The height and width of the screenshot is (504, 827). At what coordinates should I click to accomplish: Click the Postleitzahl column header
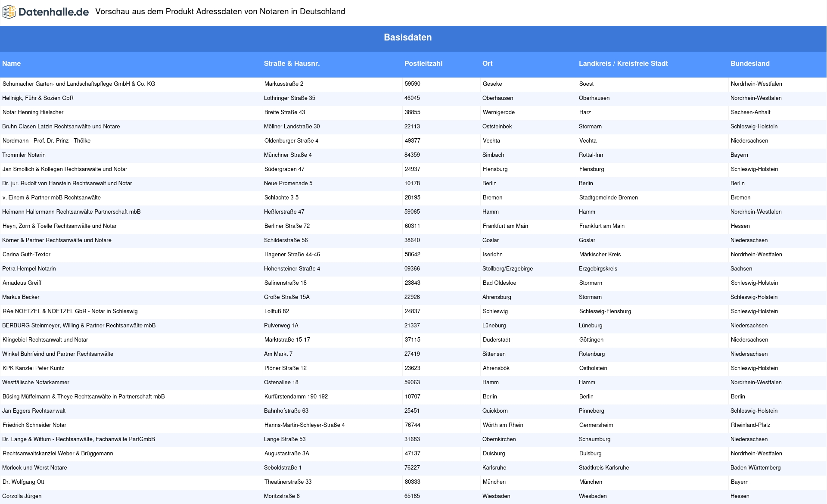pos(423,63)
